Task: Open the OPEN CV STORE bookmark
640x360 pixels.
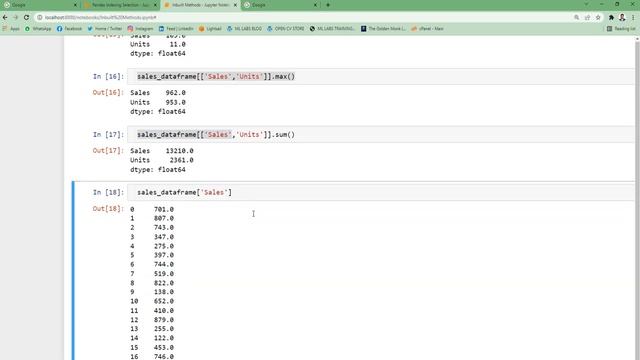Action: pyautogui.click(x=286, y=29)
